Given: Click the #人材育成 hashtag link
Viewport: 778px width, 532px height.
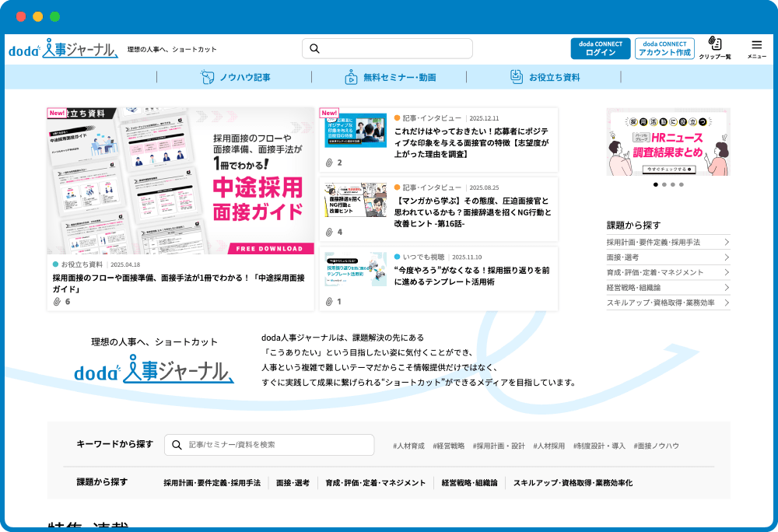Looking at the screenshot, I should tap(408, 446).
